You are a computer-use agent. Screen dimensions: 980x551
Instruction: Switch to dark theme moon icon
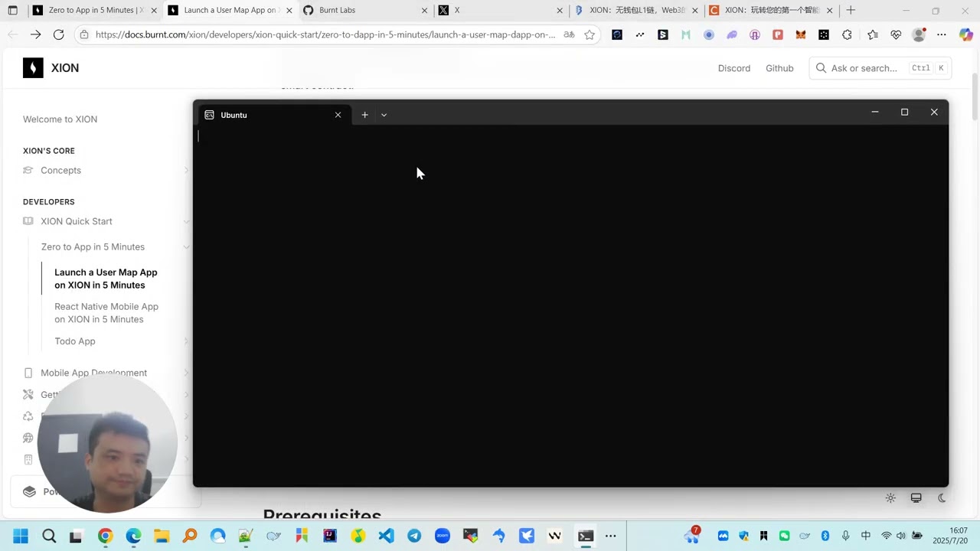pyautogui.click(x=942, y=498)
